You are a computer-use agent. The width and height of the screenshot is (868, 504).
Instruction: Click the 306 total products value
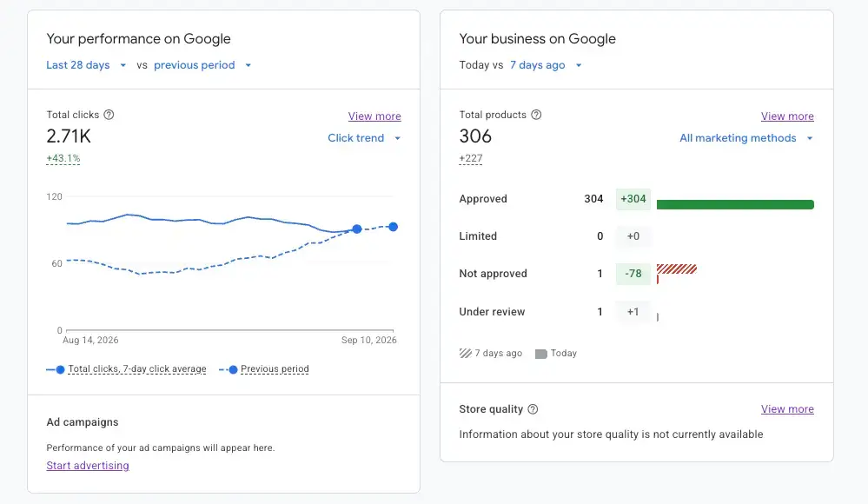click(x=475, y=136)
